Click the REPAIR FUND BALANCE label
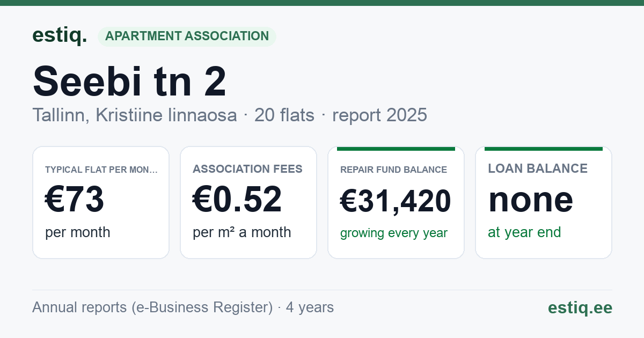The image size is (644, 338). coord(393,170)
